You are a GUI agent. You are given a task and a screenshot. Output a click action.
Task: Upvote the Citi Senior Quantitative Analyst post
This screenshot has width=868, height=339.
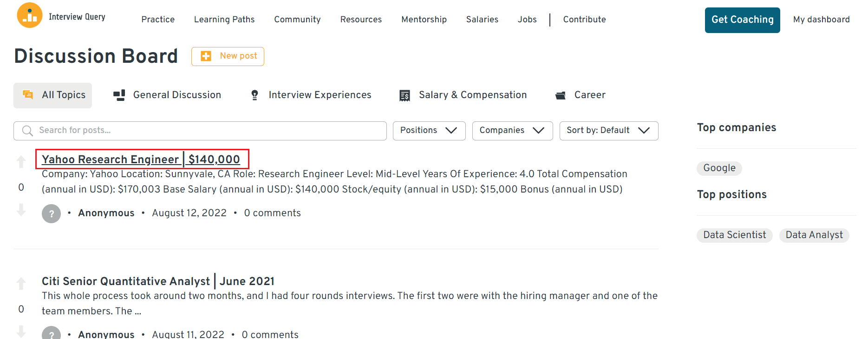[x=21, y=283]
